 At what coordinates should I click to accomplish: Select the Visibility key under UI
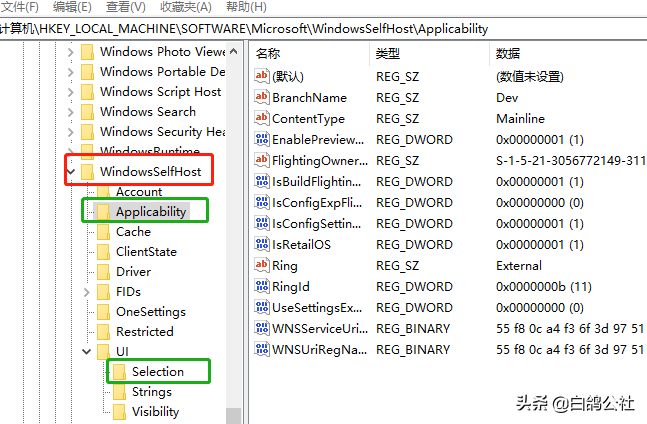[x=156, y=412]
